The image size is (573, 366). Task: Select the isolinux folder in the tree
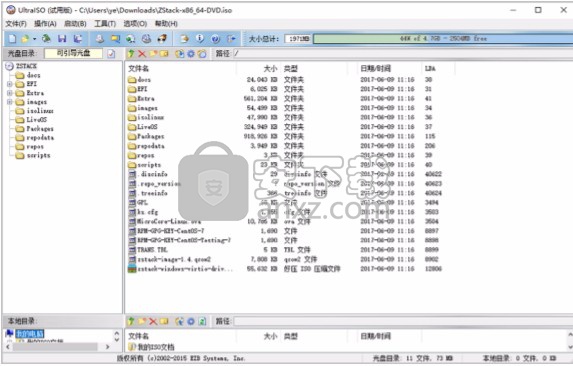tap(39, 111)
